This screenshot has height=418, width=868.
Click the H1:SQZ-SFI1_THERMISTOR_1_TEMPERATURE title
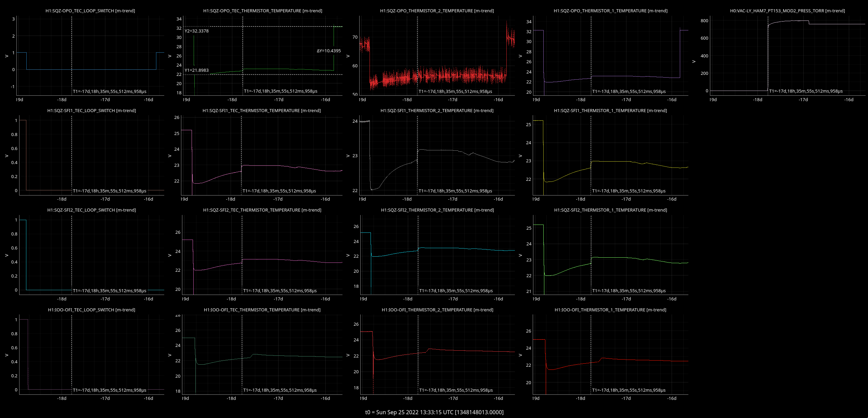(x=610, y=111)
